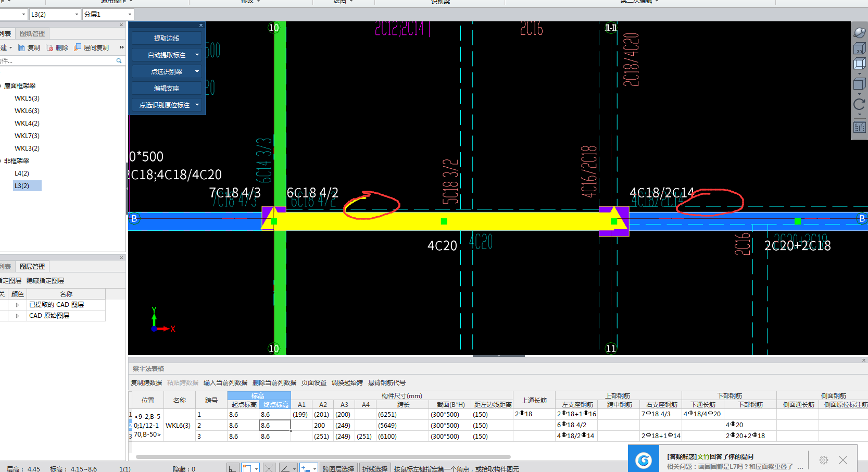This screenshot has height=472, width=868.
Task: Open the 分层1 layer dropdown
Action: pyautogui.click(x=130, y=14)
